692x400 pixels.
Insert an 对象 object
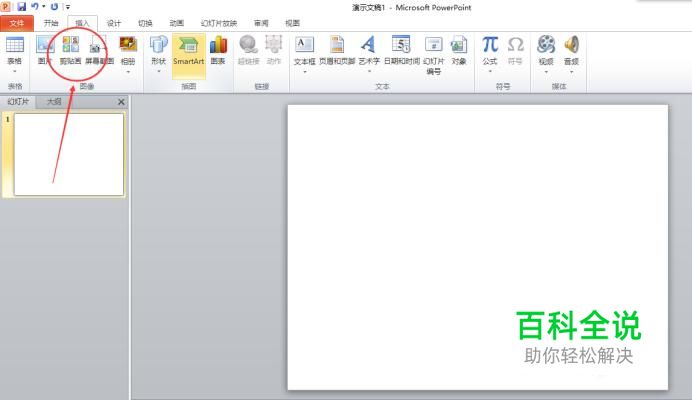point(459,45)
